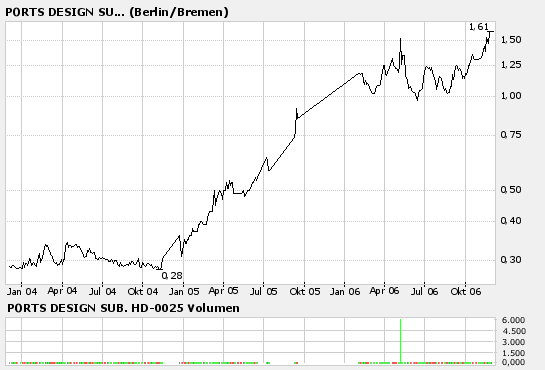Click the 1,25 price axis label
This screenshot has width=545, height=370.
[511, 65]
